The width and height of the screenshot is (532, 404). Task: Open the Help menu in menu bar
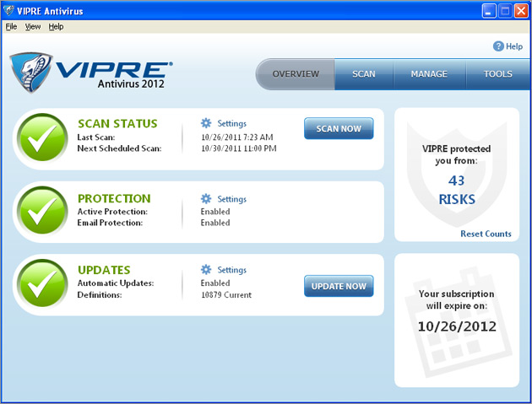(x=56, y=26)
